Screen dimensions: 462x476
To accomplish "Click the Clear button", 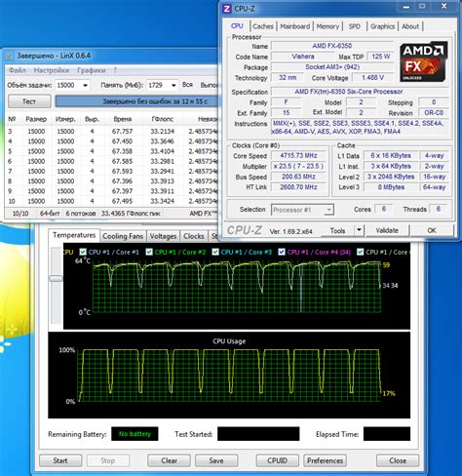I will (x=169, y=460).
